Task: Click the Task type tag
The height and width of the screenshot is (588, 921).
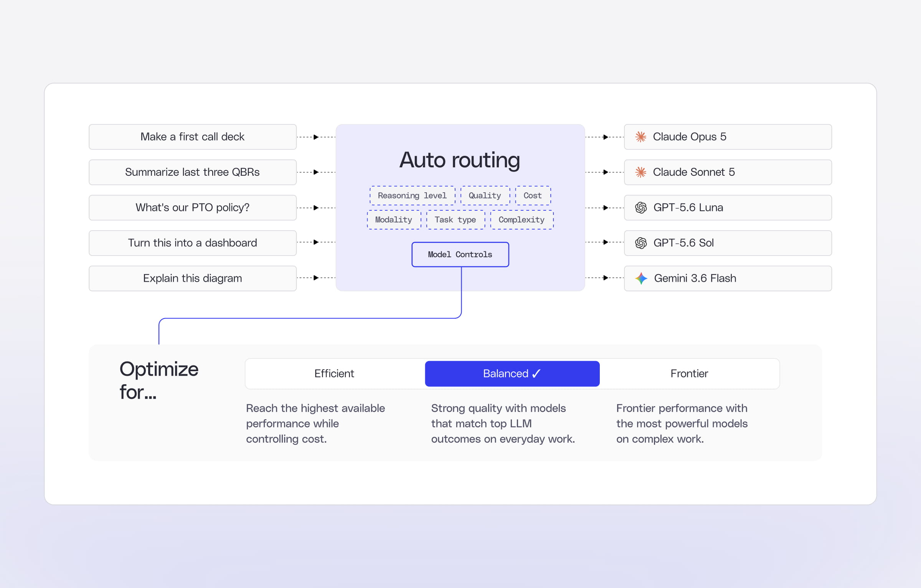Action: [x=456, y=220]
